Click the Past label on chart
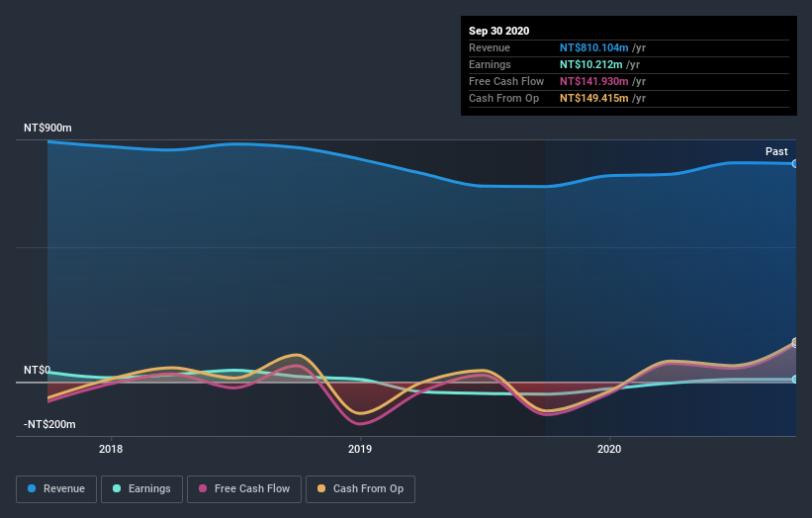Viewport: 812px width, 518px height. 776,151
